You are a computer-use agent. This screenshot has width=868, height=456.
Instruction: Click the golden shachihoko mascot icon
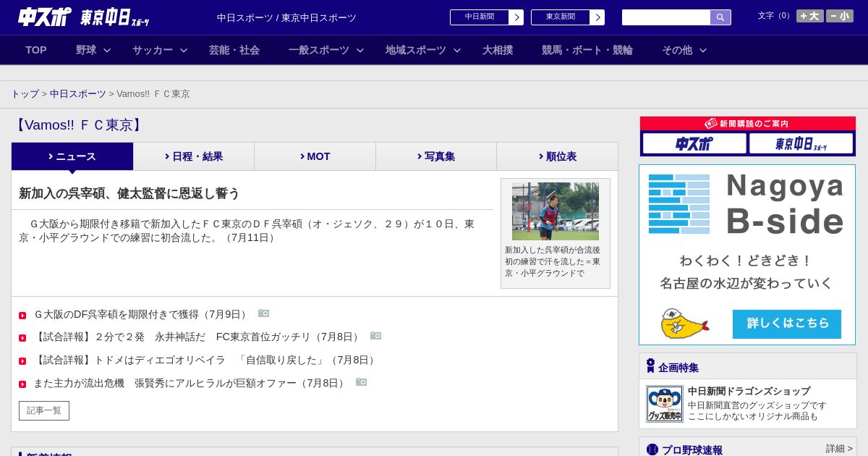(684, 324)
